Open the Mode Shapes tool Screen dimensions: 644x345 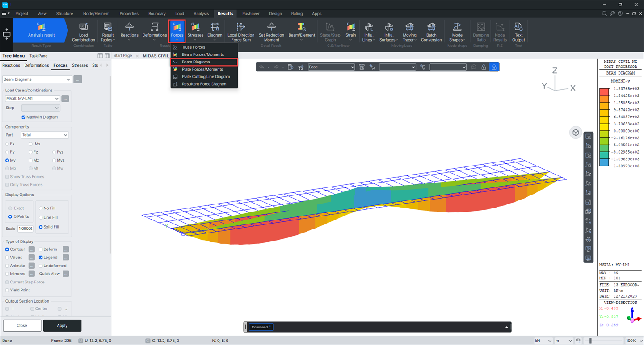point(457,32)
